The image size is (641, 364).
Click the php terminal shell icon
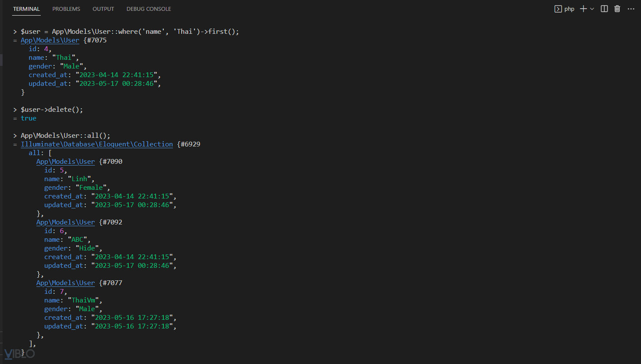(x=558, y=9)
